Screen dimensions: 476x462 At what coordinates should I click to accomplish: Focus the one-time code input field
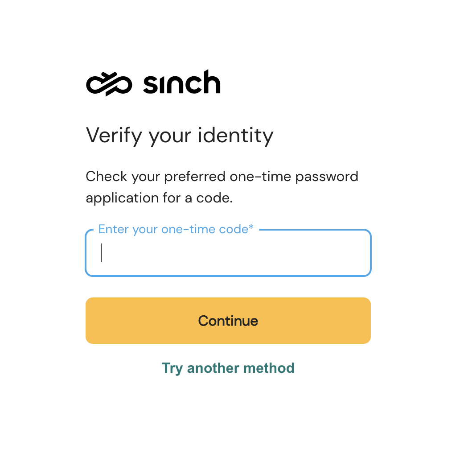[228, 253]
